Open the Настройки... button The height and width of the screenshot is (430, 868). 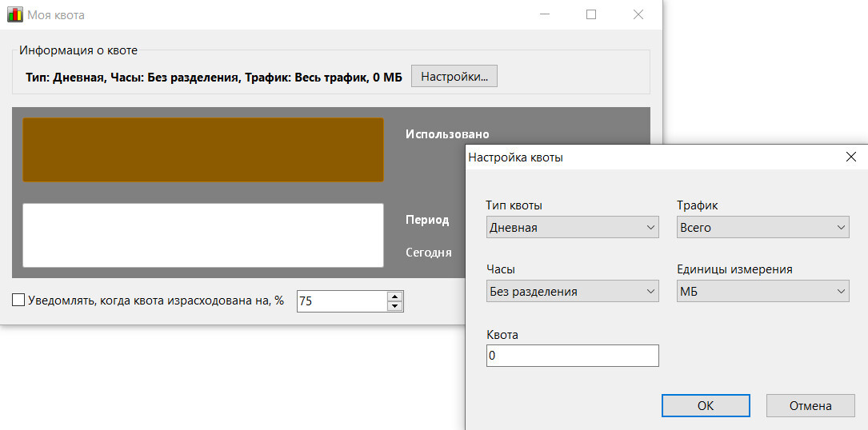454,77
